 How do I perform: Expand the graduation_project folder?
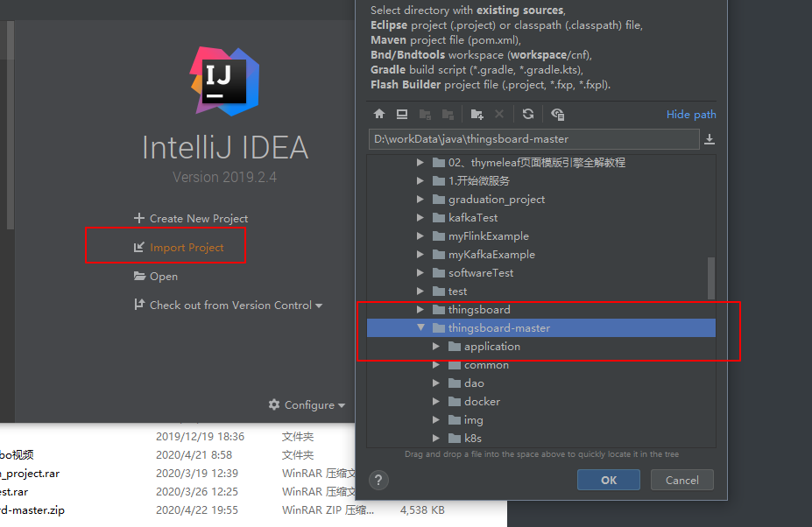click(420, 200)
